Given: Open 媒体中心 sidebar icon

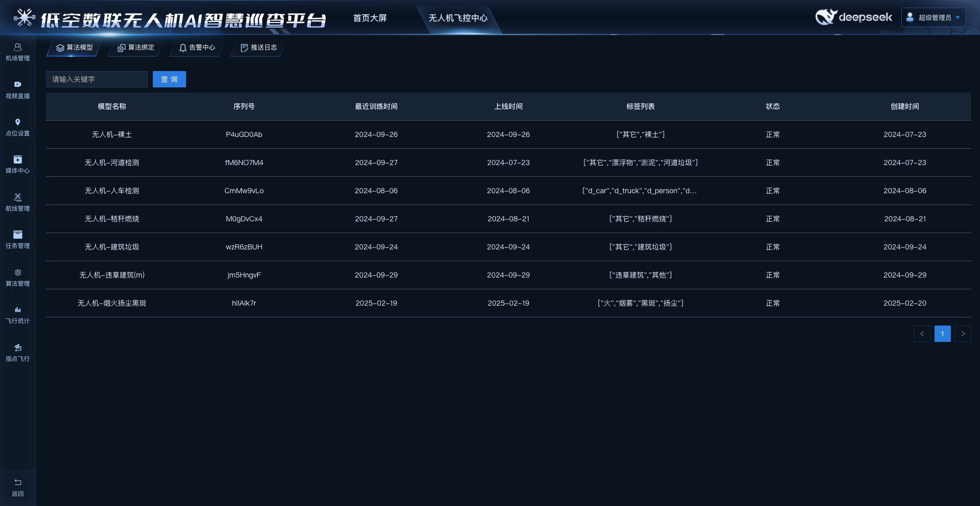Looking at the screenshot, I should [x=18, y=159].
